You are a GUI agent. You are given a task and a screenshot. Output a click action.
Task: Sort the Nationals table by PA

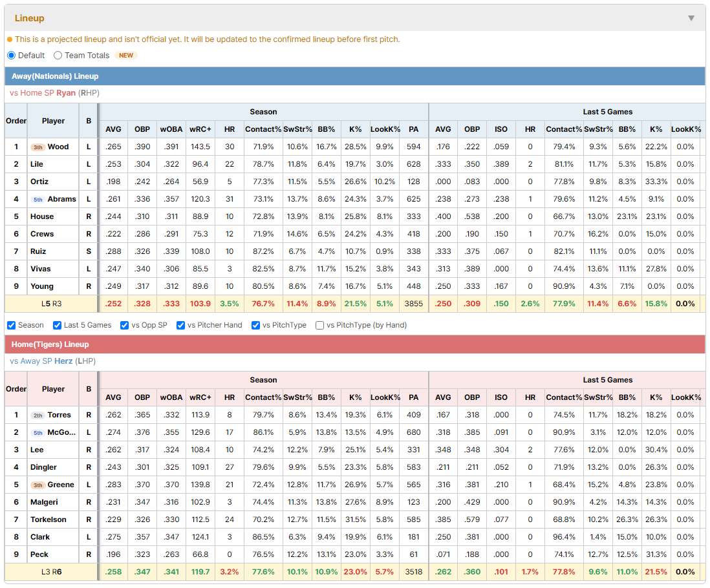[x=413, y=129]
